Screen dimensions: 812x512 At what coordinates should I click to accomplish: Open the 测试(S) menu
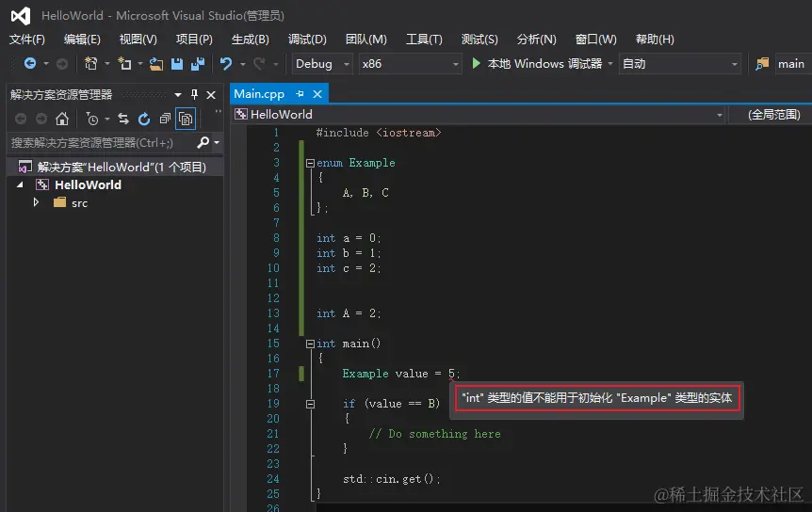coord(479,40)
